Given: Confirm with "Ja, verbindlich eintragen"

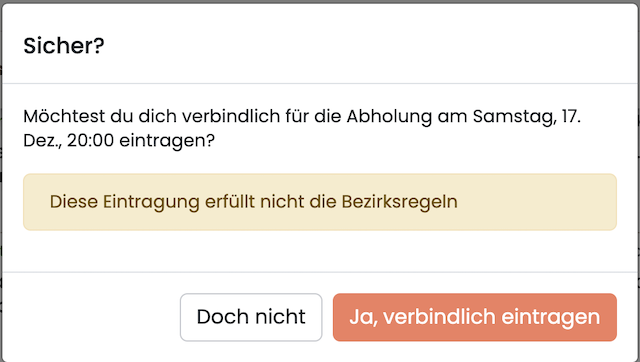Looking at the screenshot, I should pyautogui.click(x=475, y=317).
